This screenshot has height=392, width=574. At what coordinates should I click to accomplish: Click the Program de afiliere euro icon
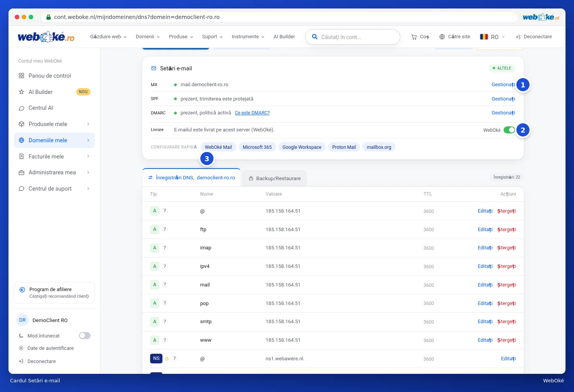tap(22, 290)
